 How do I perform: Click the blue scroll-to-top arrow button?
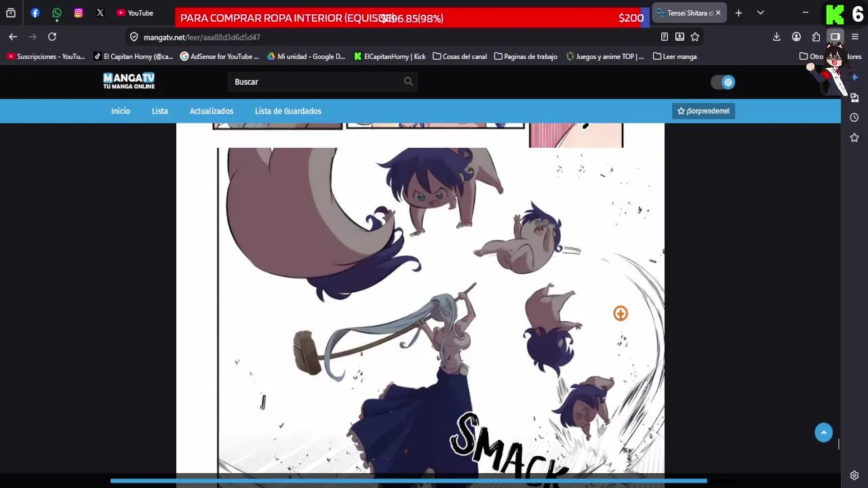point(823,433)
